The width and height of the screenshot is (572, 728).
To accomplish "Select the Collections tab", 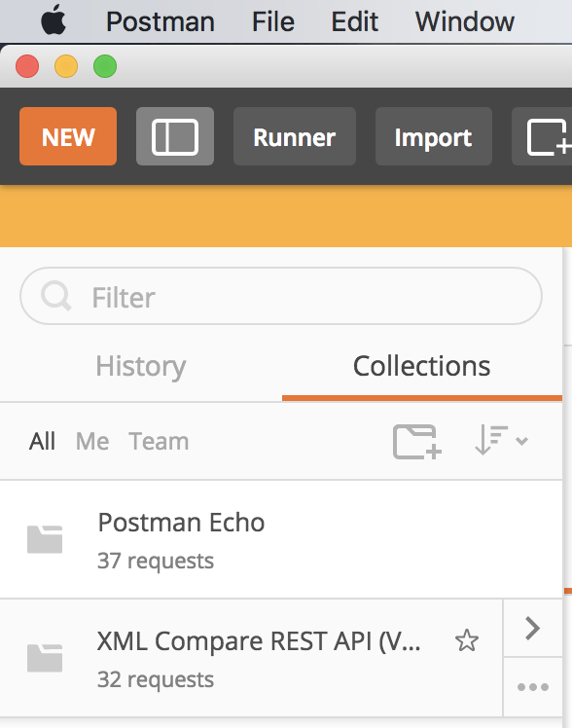I will point(421,366).
